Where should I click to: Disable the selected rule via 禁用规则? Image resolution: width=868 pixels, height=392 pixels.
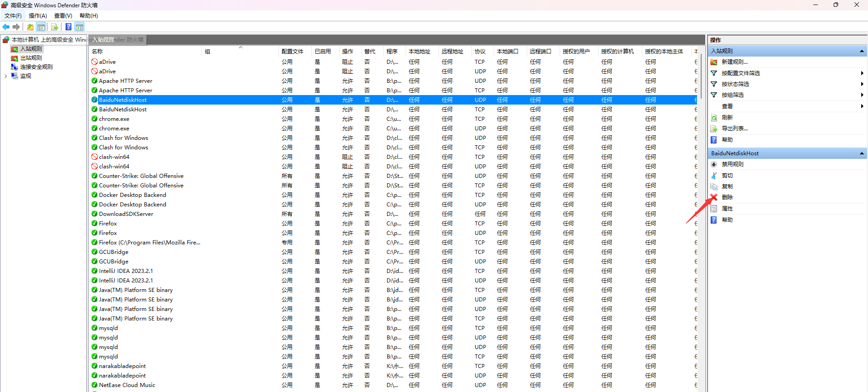[732, 164]
